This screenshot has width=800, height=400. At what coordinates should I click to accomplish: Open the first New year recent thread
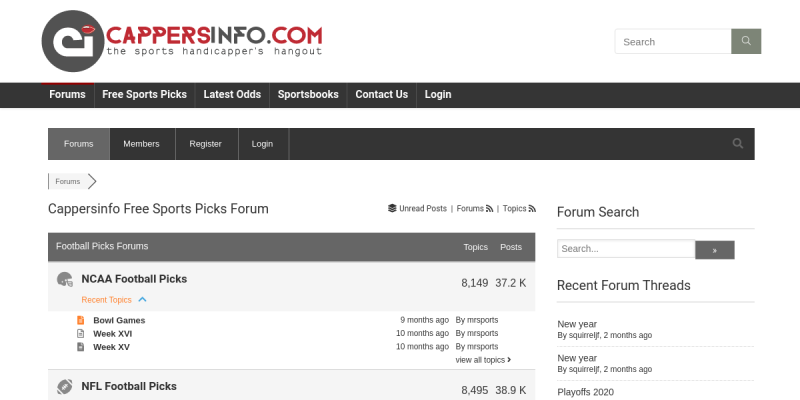coord(577,324)
